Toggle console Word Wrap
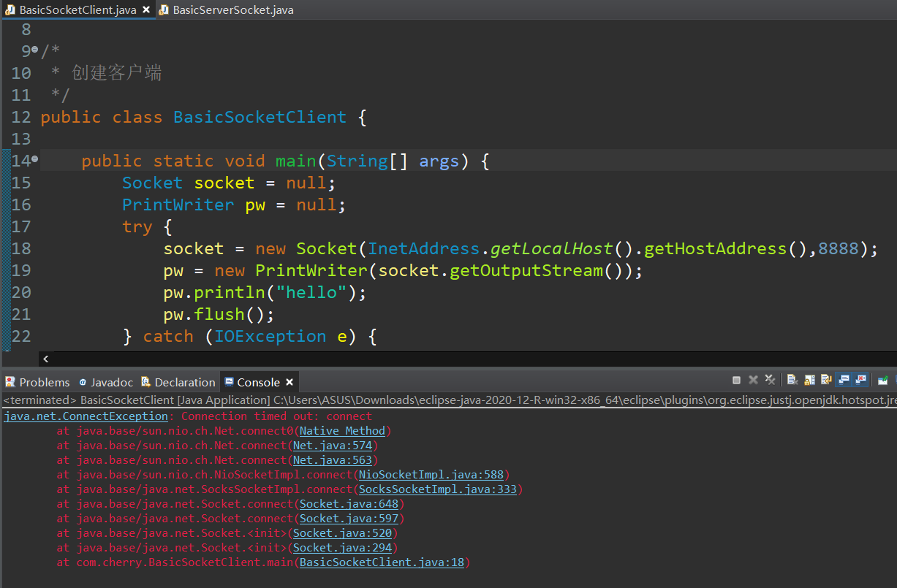This screenshot has height=588, width=897. [826, 379]
